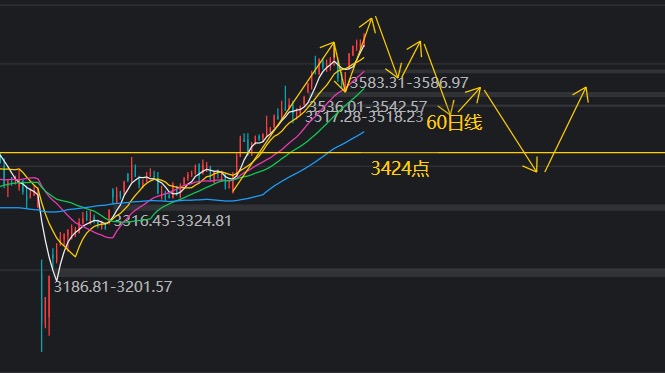Select the 3583.31-3586.97 price label
The height and width of the screenshot is (373, 665).
[409, 83]
